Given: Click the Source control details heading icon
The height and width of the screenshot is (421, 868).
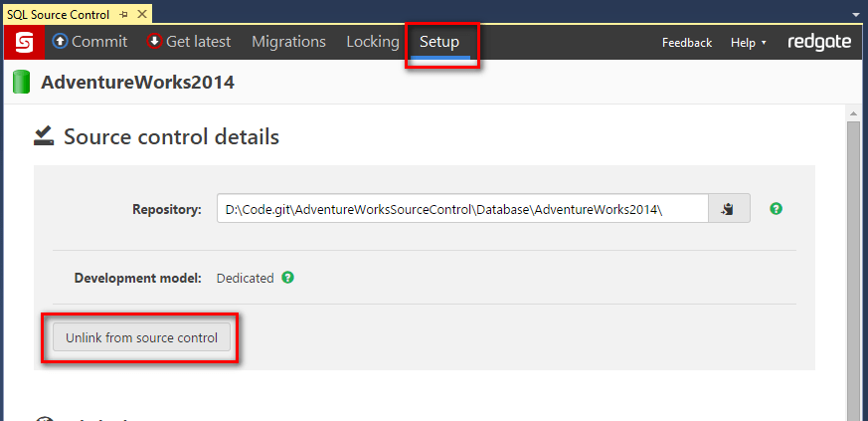Looking at the screenshot, I should (x=44, y=136).
